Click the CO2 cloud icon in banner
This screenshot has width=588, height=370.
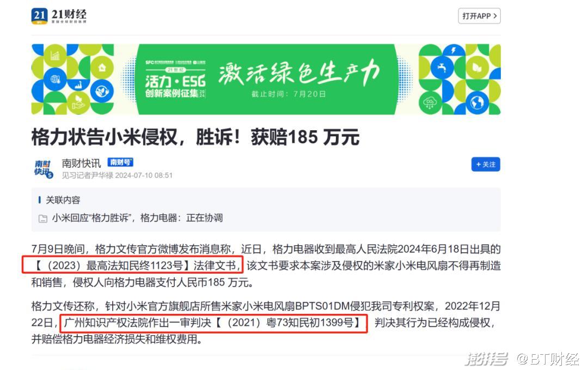pos(430,102)
